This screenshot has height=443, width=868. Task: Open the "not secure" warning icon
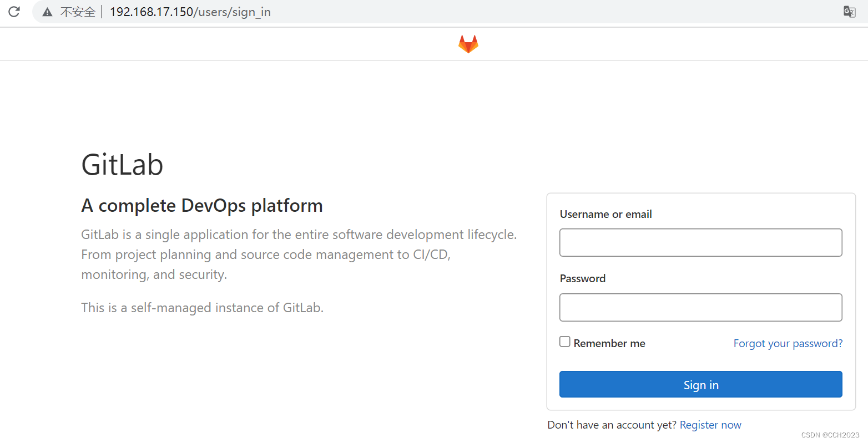[x=47, y=11]
